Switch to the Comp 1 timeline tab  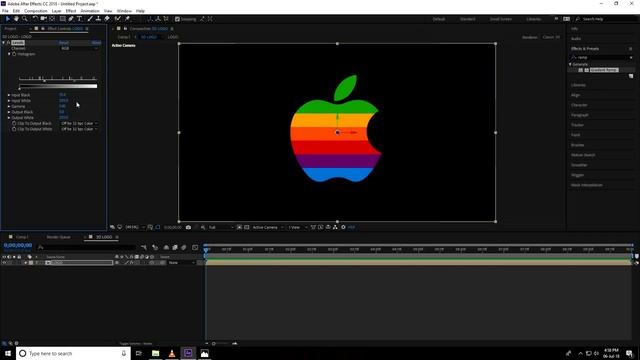(22, 237)
